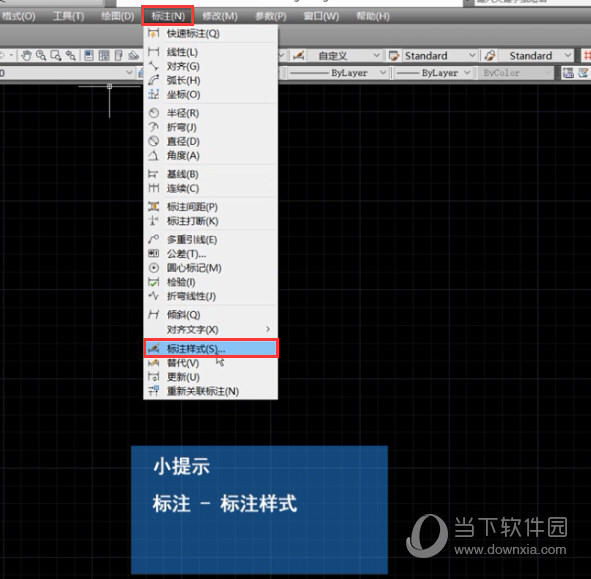
Task: Click the aligned dimension icon beside 对齐(G)
Action: [153, 66]
